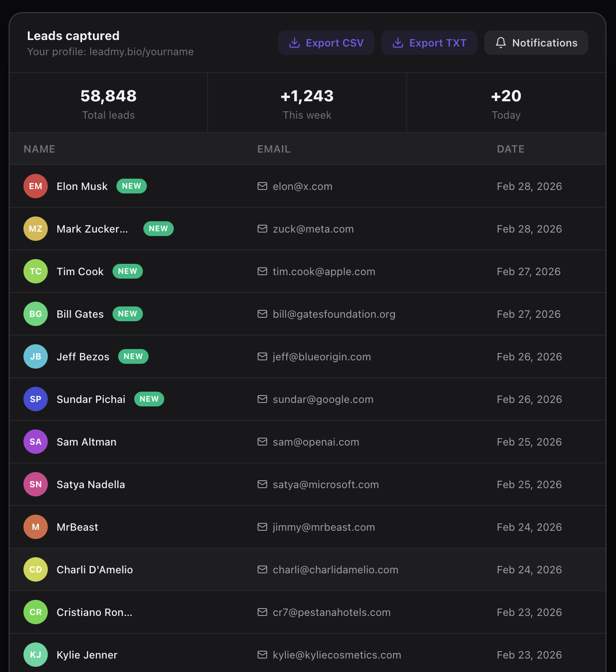Viewport: 616px width, 672px height.
Task: Click the NEW badge next to Jeff Bezos
Action: point(133,356)
